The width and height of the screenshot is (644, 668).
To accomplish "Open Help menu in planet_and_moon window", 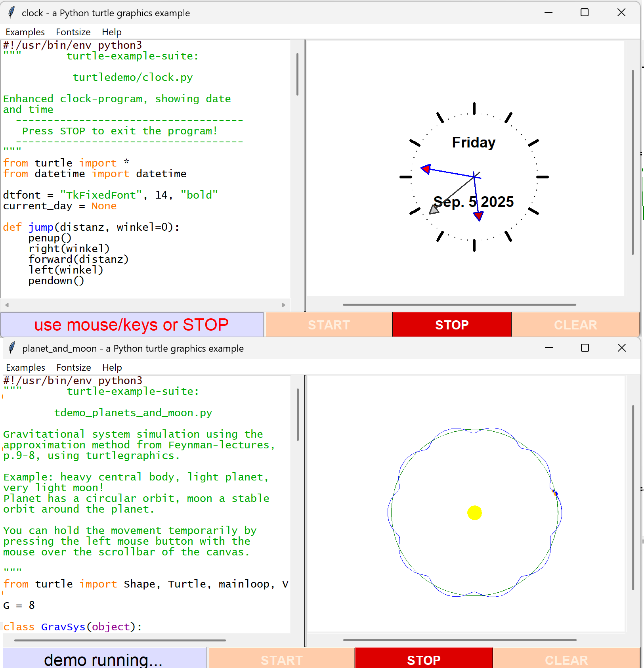I will pyautogui.click(x=112, y=367).
